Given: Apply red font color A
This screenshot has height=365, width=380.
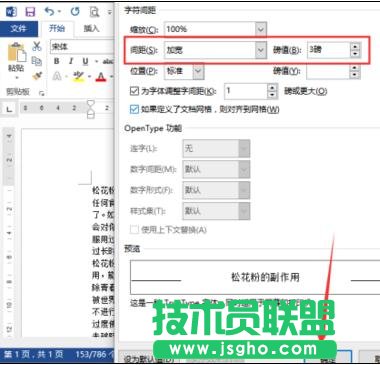Looking at the screenshot, I should pyautogui.click(x=101, y=77).
